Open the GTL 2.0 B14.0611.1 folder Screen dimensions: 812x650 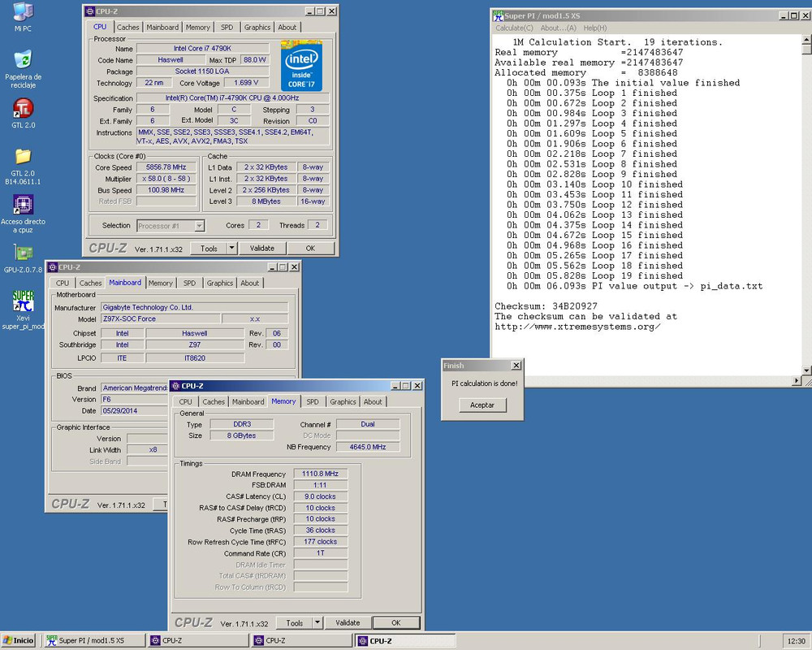[x=23, y=166]
